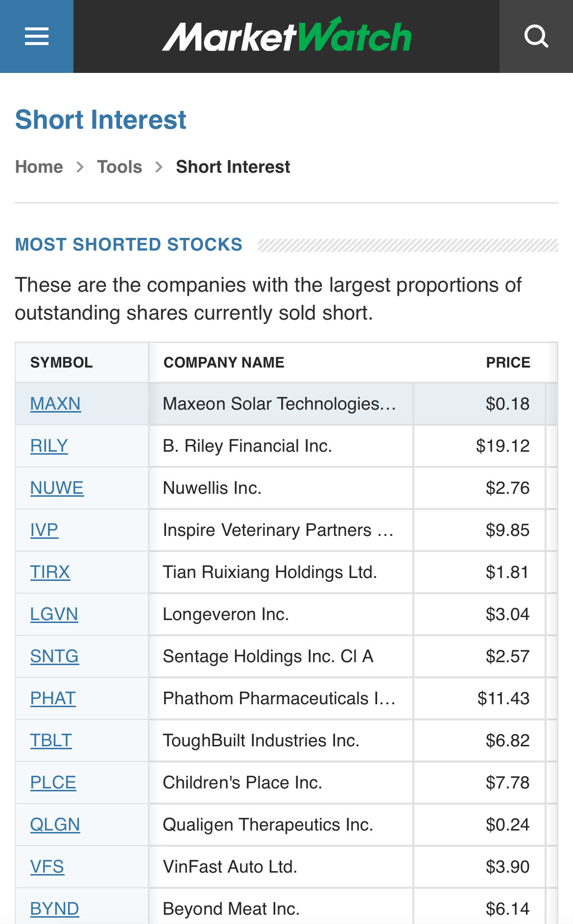Open the BYND symbol link
This screenshot has height=924, width=573.
pos(54,909)
